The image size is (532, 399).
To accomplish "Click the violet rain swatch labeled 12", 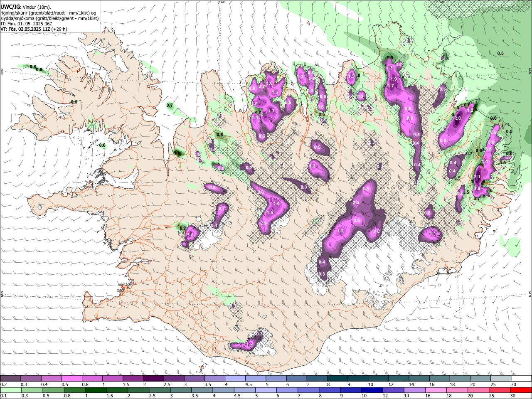I will pos(394,390).
